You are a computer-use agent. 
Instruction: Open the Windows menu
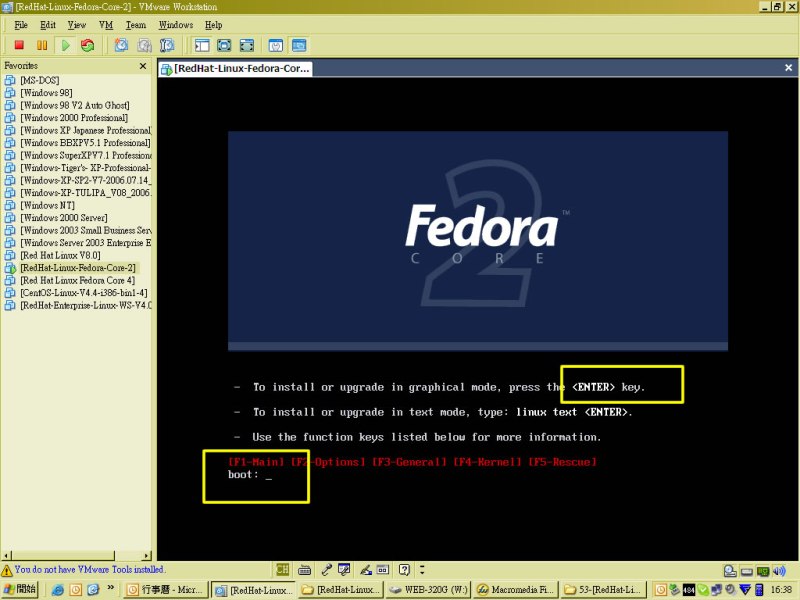[176, 25]
